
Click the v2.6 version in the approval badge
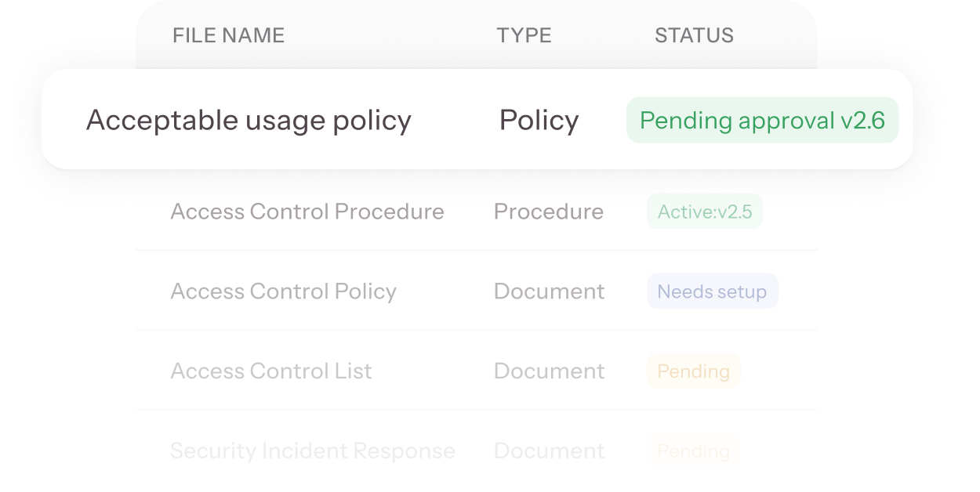point(862,121)
